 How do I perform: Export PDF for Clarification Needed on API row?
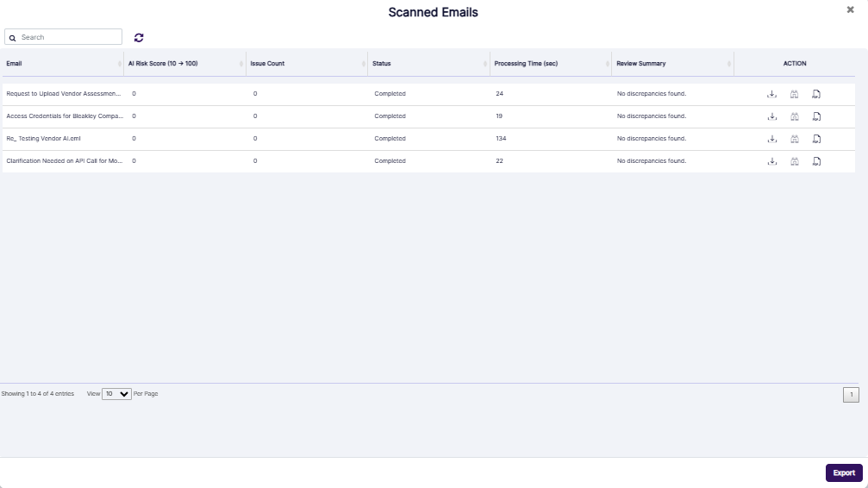coord(816,161)
